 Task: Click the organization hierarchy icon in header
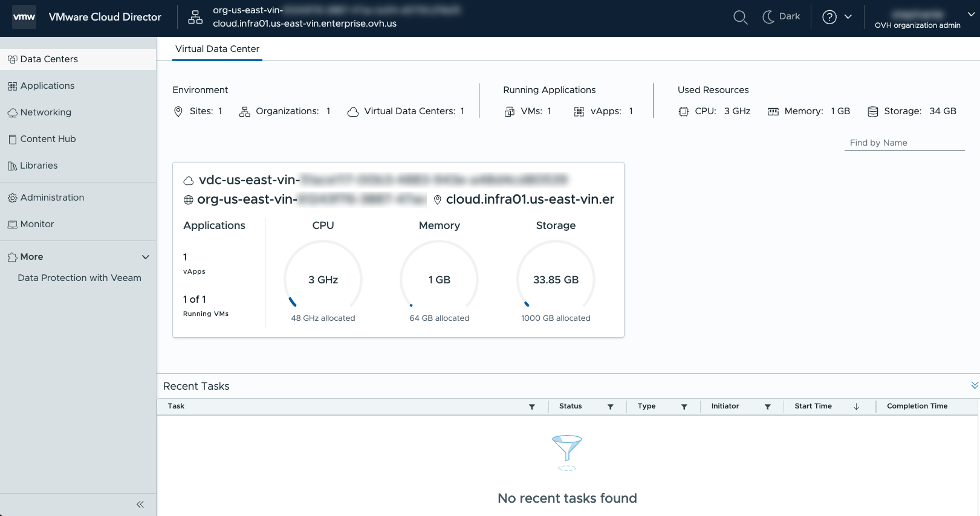click(x=195, y=17)
